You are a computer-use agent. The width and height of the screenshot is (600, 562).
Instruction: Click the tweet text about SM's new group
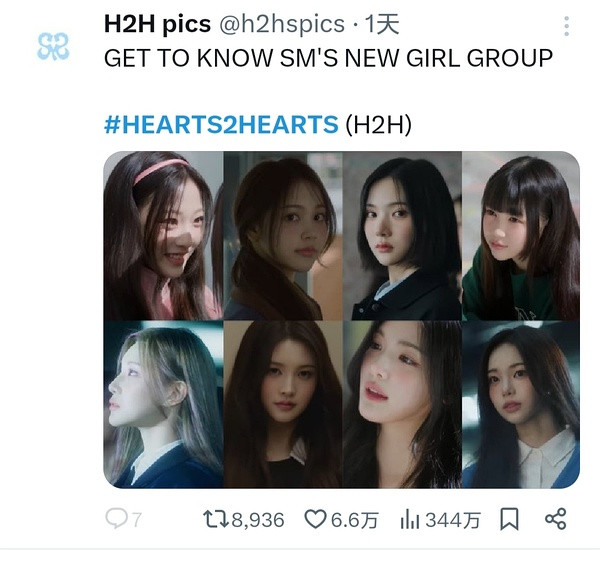pos(328,58)
